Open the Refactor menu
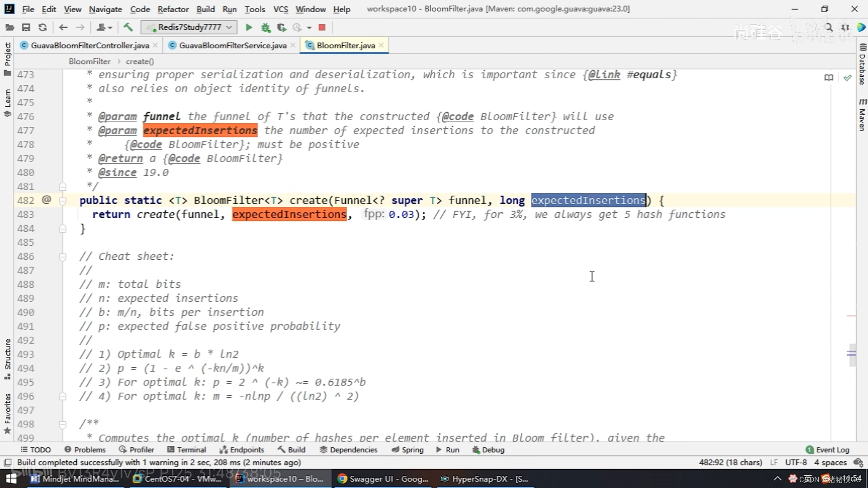This screenshot has width=868, height=488. point(173,9)
